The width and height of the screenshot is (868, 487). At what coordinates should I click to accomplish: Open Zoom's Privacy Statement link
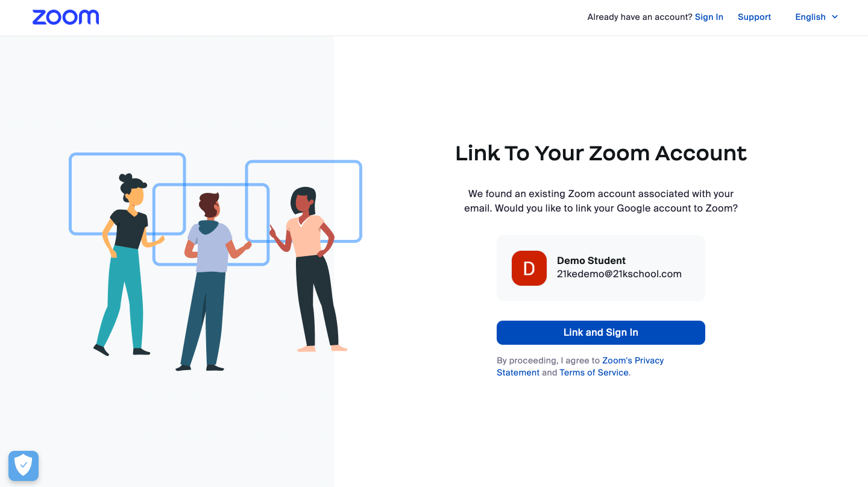pyautogui.click(x=580, y=366)
